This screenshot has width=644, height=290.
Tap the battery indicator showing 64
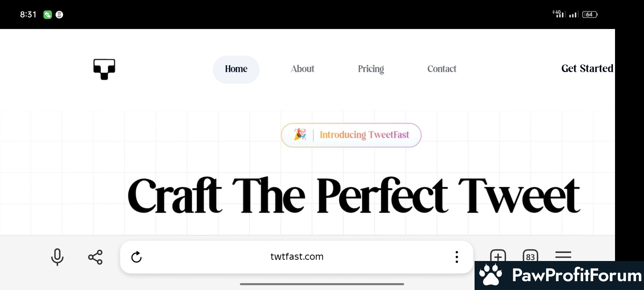590,14
